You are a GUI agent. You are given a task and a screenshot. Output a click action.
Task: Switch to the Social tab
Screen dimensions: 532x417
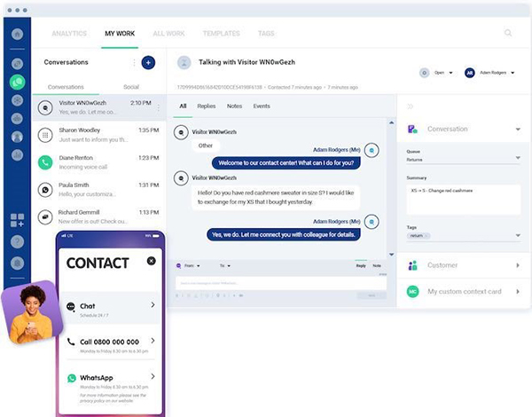(131, 87)
